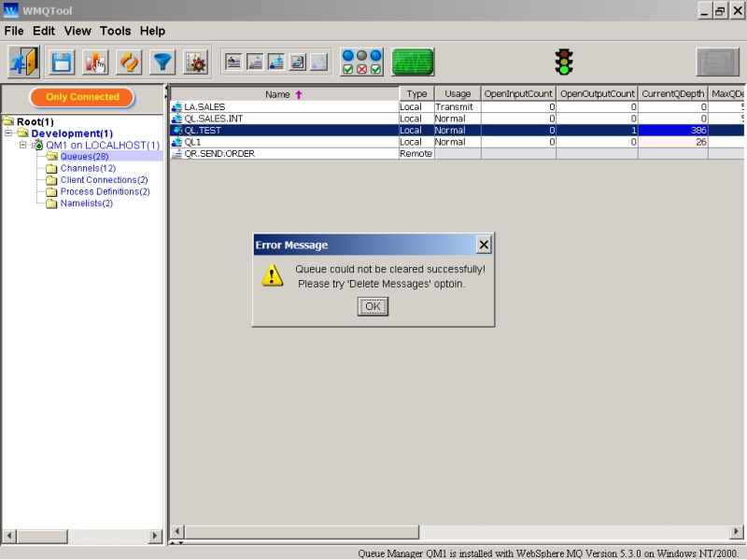Click the Client Connections folder icon

[51, 180]
